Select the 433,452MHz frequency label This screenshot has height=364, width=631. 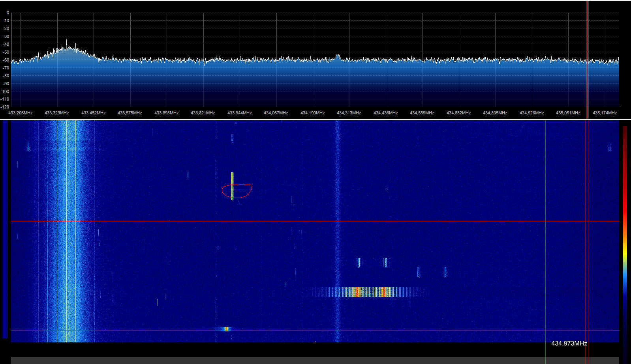click(x=94, y=113)
